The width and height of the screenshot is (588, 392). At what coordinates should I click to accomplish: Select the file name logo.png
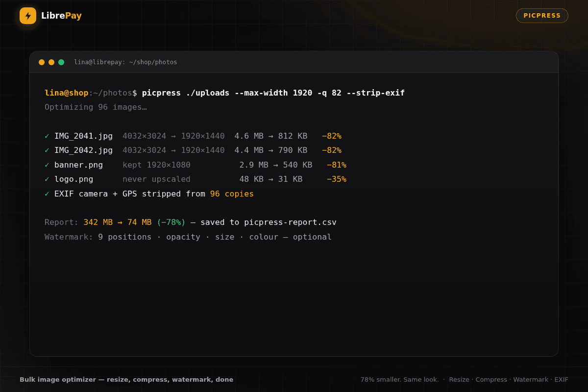coord(73,179)
